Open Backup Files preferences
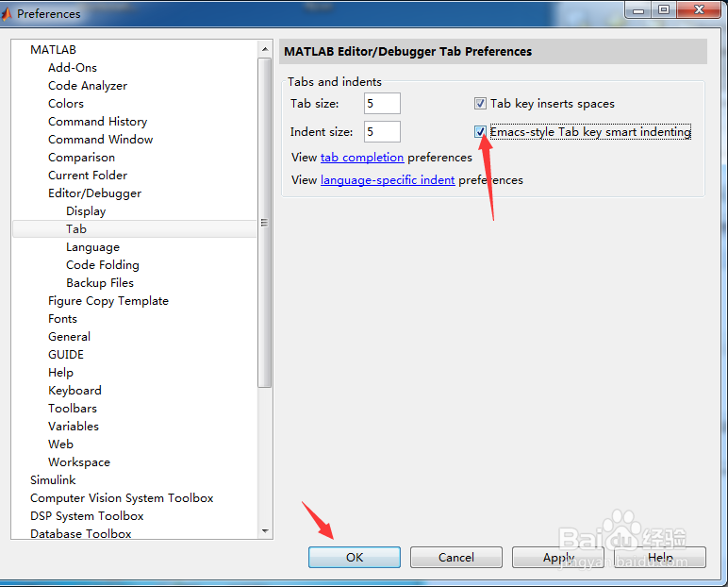Viewport: 728px width, 587px height. [100, 283]
